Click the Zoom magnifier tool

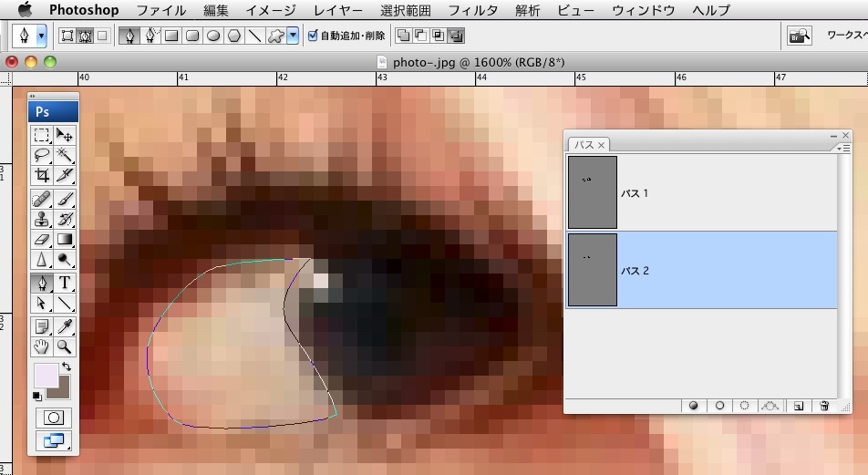(x=66, y=346)
